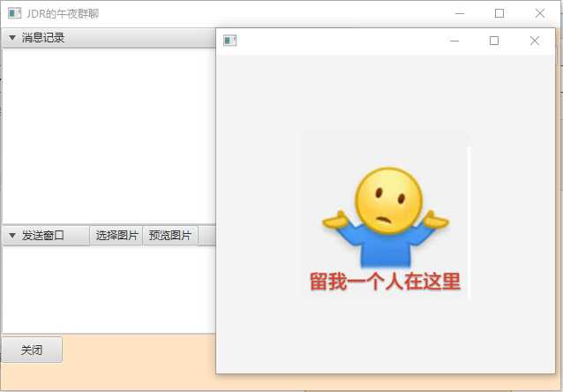Click the message history area
This screenshot has height=392, width=563.
tap(109, 135)
